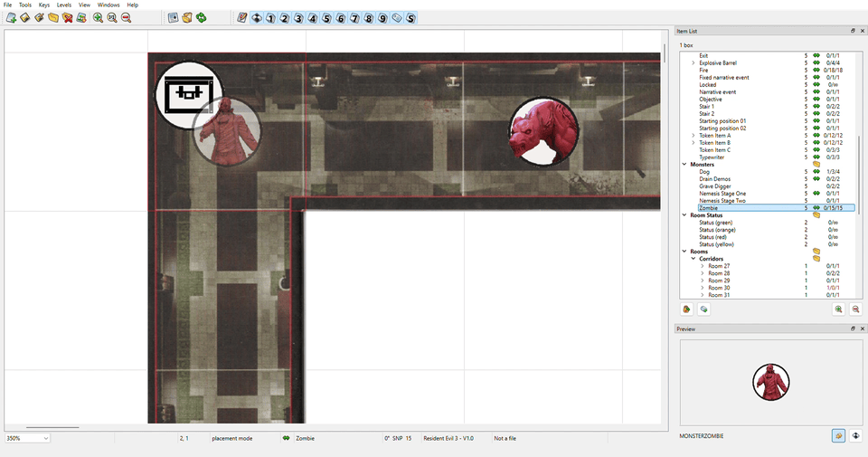The width and height of the screenshot is (868, 457).
Task: Click the folder icon on the Monsters row
Action: 816,165
